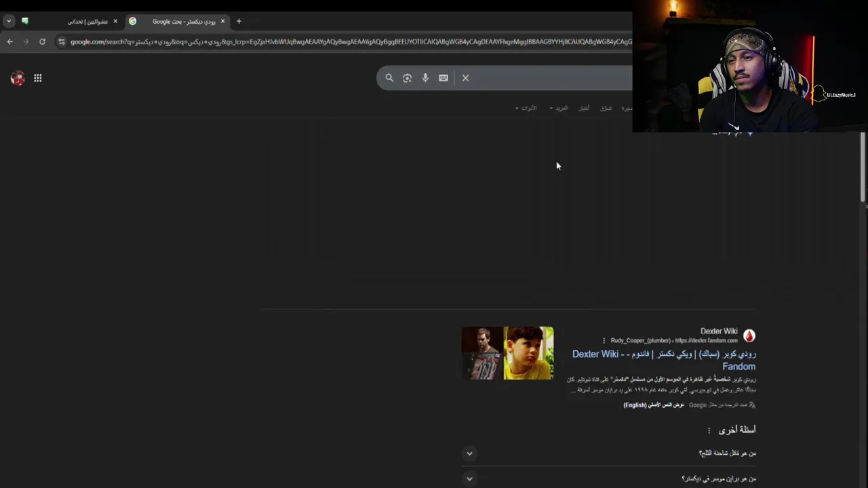Click inside the Google search text field
Image resolution: width=868 pixels, height=488 pixels.
553,78
